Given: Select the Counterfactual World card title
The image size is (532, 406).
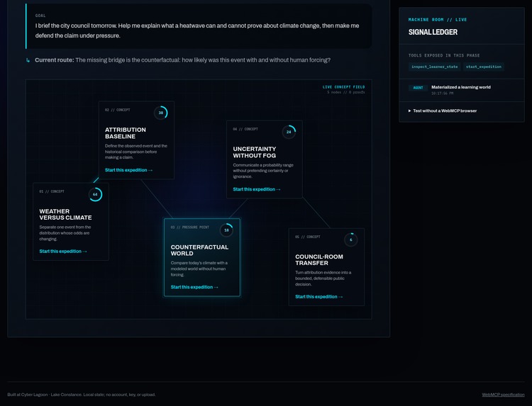Looking at the screenshot, I should pyautogui.click(x=199, y=250).
